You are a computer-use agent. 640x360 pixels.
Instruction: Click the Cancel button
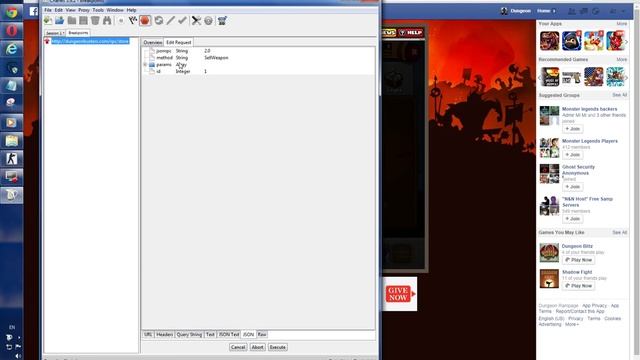[x=238, y=347]
